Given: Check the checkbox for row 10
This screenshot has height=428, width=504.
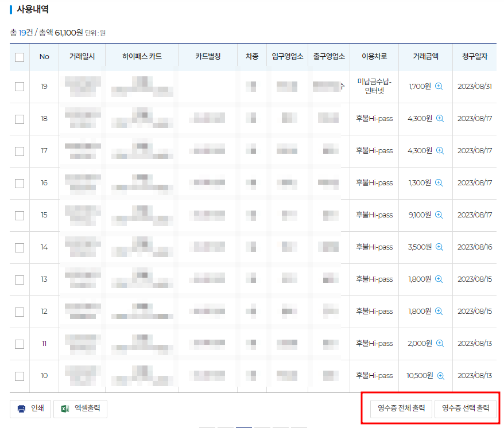Looking at the screenshot, I should point(18,375).
